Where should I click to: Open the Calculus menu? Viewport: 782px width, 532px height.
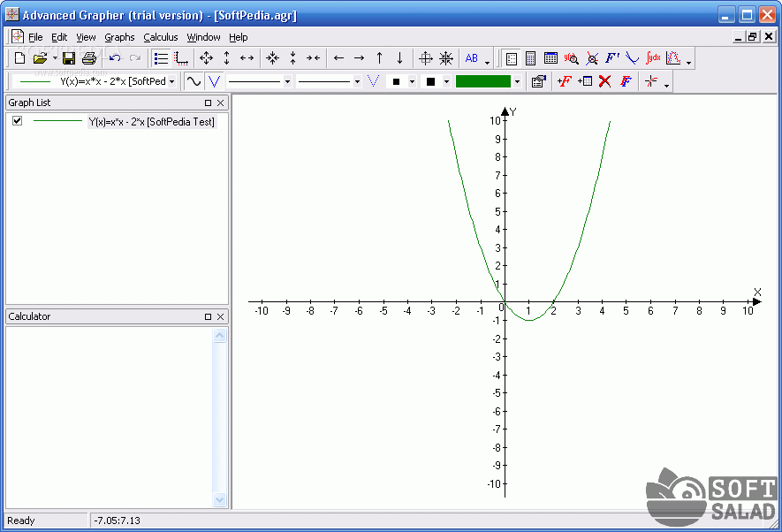(x=160, y=37)
